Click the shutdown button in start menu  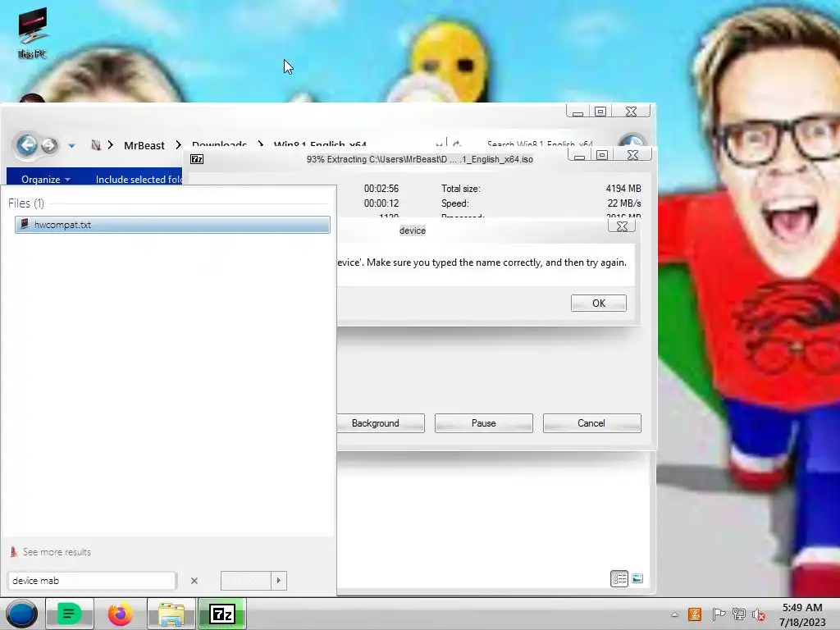[246, 580]
